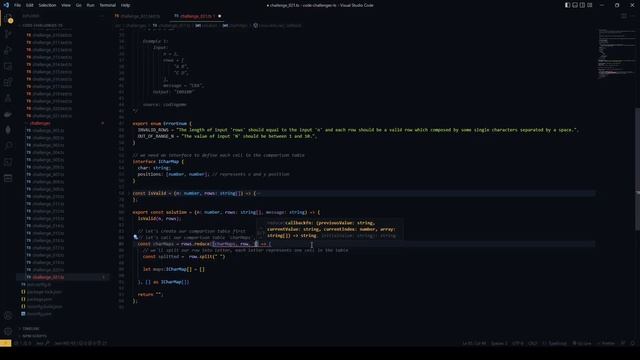The height and width of the screenshot is (360, 640).
Task: Collapse the challenges folder in Explorer
Action: [x=40, y=123]
